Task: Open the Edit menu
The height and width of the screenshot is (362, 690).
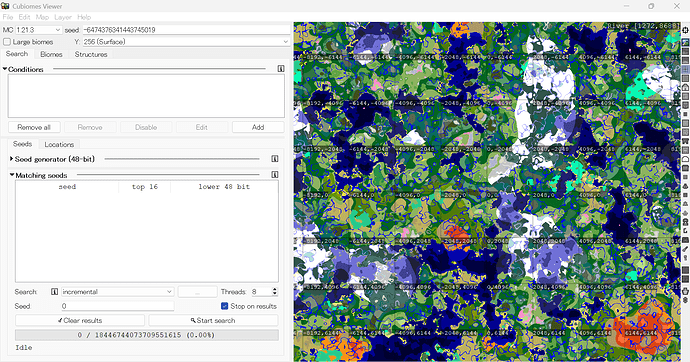Action: (24, 17)
